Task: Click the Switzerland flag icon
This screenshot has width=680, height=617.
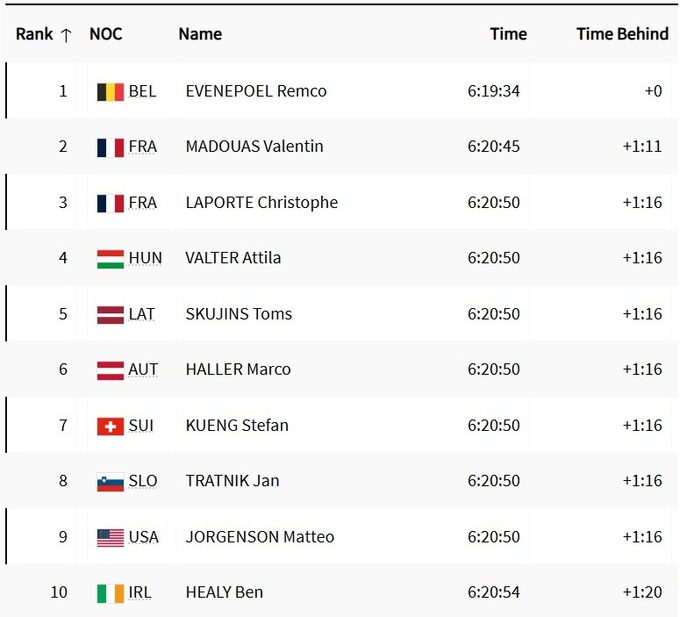Action: pyautogui.click(x=110, y=425)
